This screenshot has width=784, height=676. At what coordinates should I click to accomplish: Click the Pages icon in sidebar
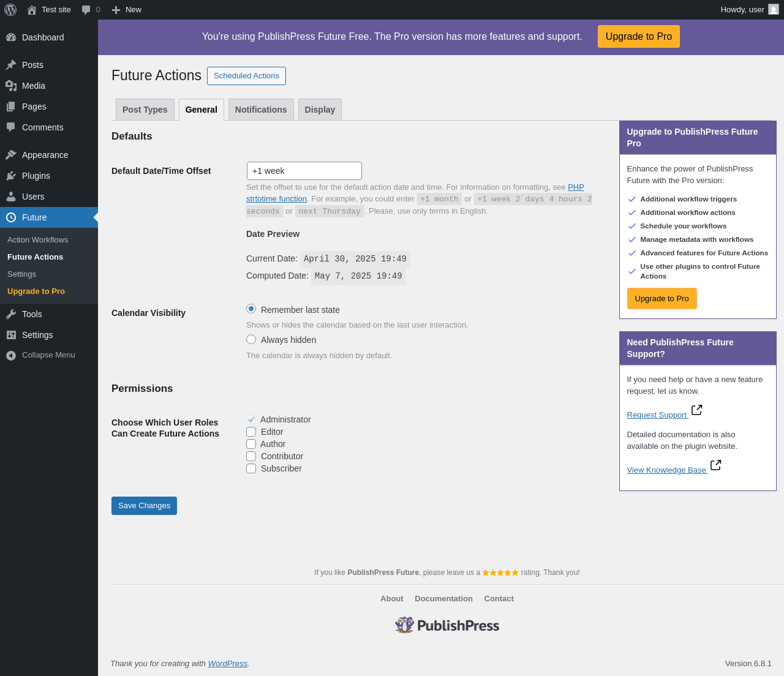pos(11,107)
